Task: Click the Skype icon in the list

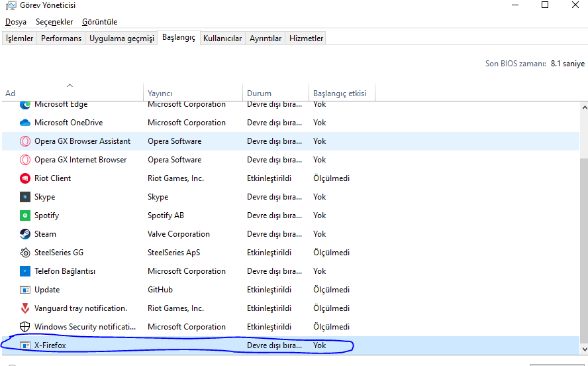Action: 25,197
